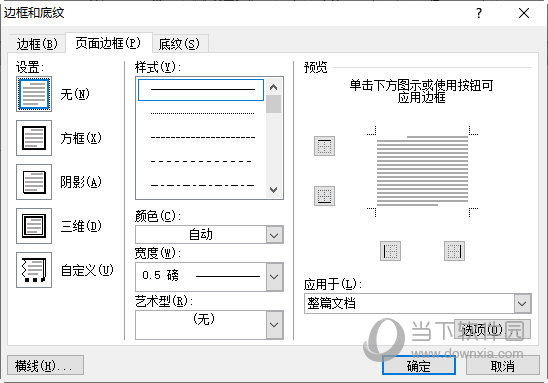
Task: Select the 三维 (3-D) border setting icon
Action: tap(34, 226)
